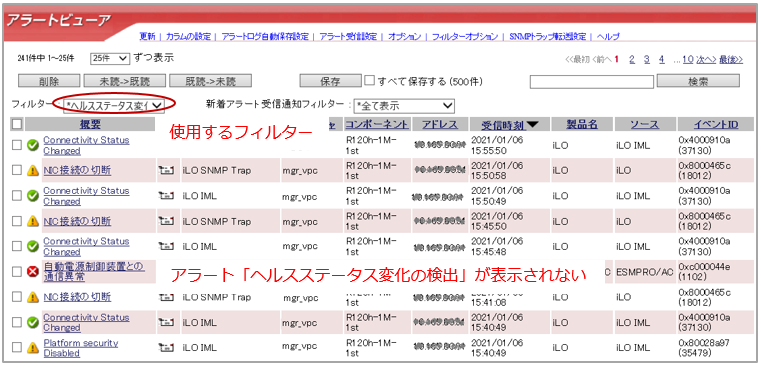Select checkbox for alert received 15:45:48
Image resolution: width=761 pixels, height=368 pixels.
(17, 246)
